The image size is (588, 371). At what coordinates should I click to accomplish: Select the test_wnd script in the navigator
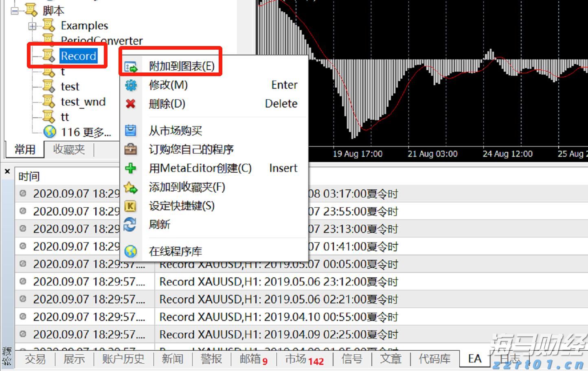click(83, 102)
